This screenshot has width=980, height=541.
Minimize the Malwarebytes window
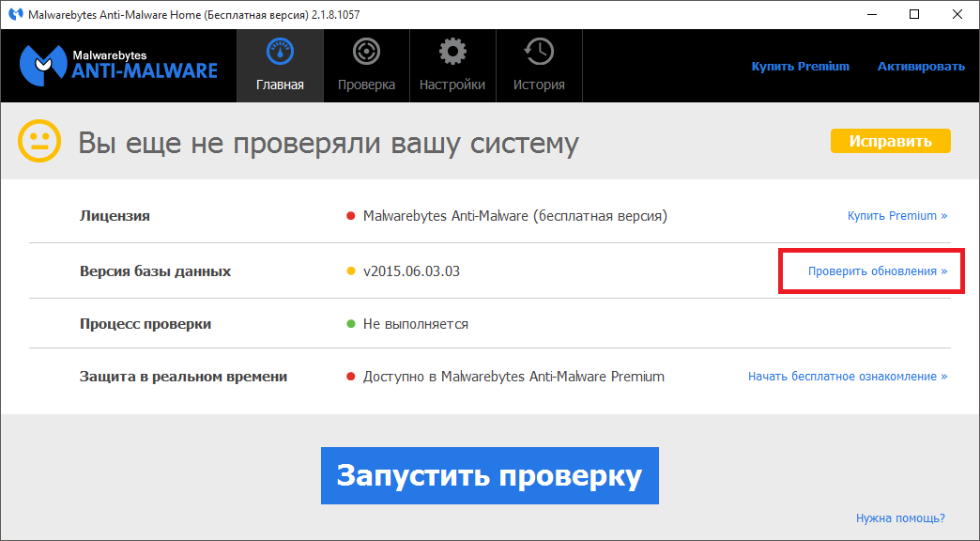(871, 14)
